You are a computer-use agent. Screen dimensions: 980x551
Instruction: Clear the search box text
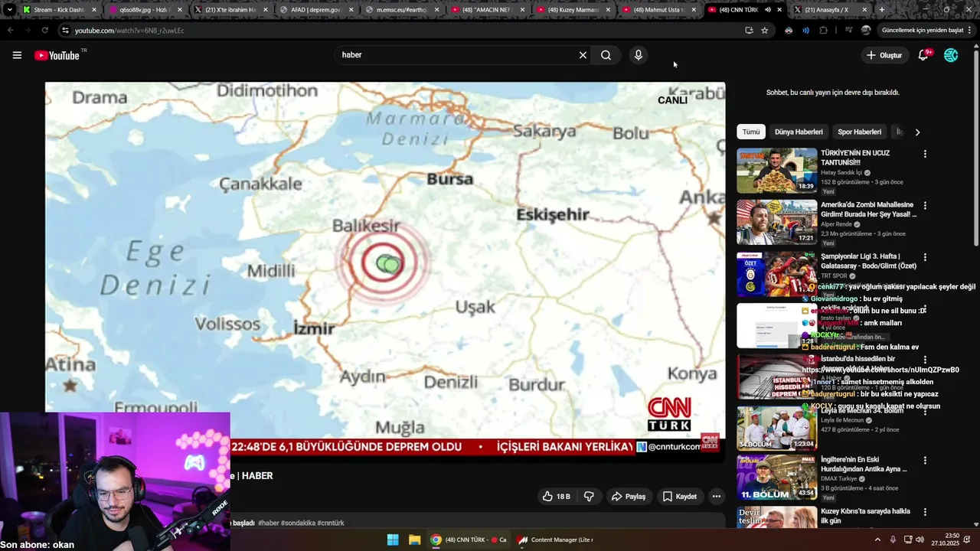[x=583, y=55]
